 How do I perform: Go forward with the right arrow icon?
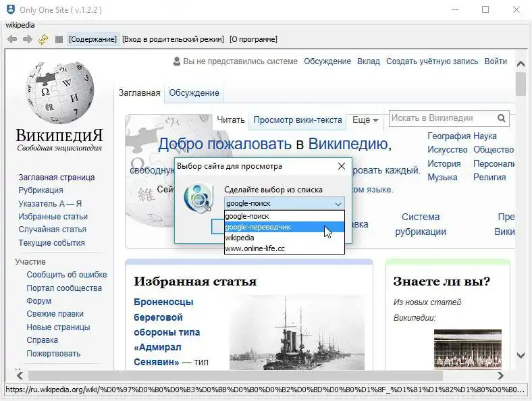pyautogui.click(x=28, y=39)
